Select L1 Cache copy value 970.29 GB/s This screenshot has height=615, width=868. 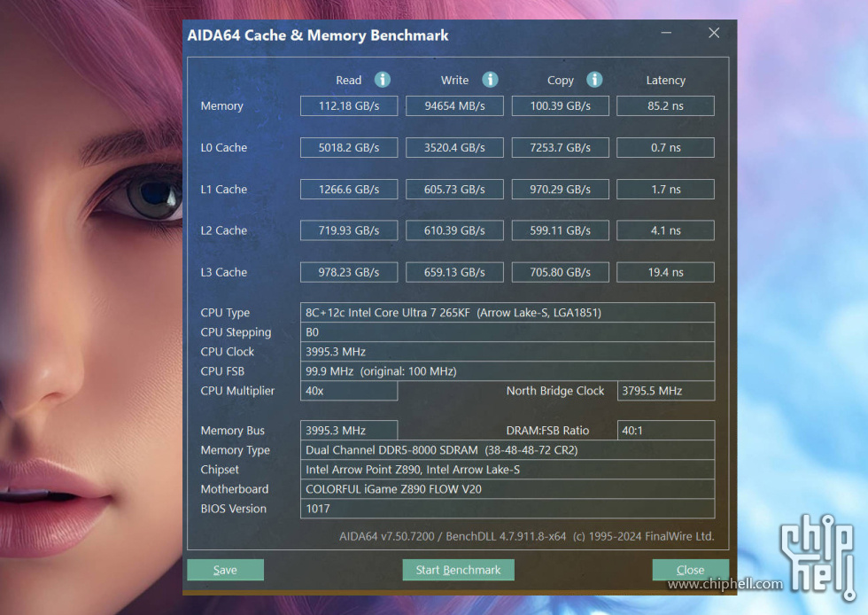click(x=560, y=189)
